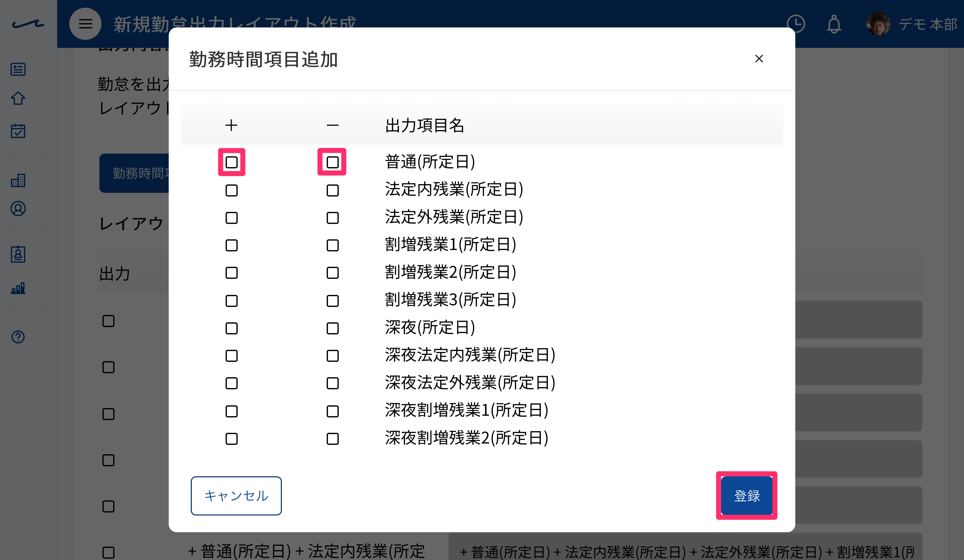Check minus box for 深夜割増残業1(所定日)
Image resolution: width=964 pixels, height=560 pixels.
[332, 411]
